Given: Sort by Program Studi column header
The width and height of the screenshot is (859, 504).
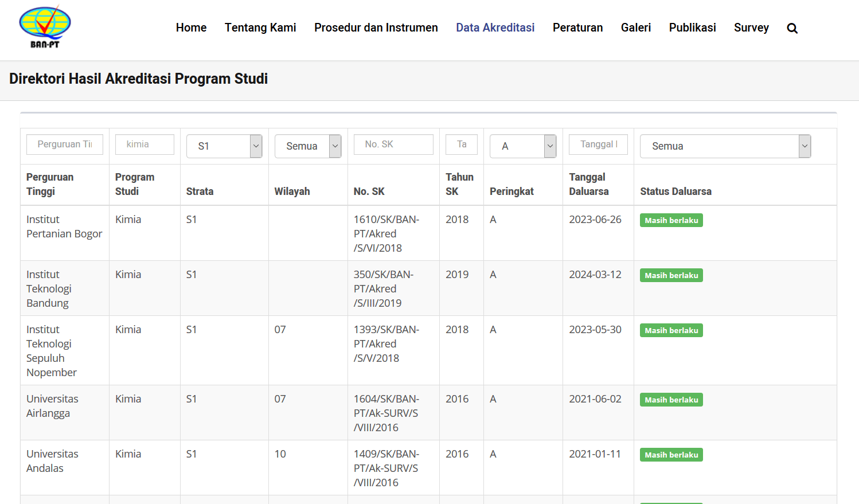Looking at the screenshot, I should click(135, 184).
